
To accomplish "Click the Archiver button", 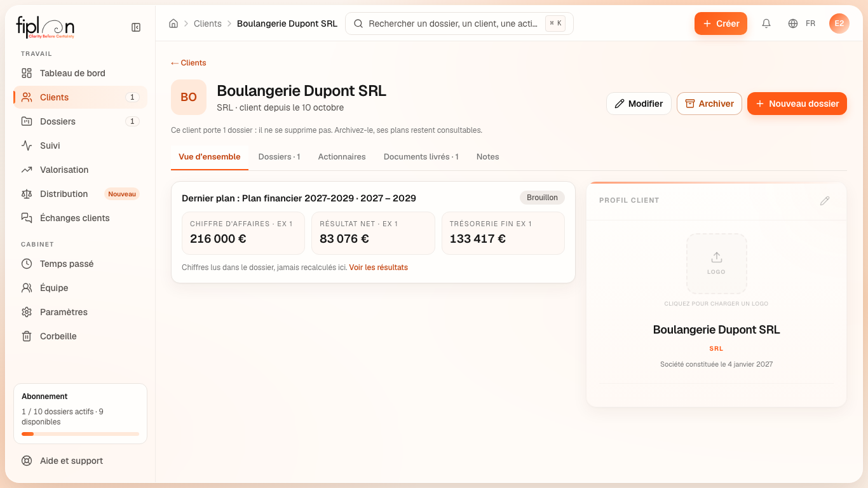I will tap(709, 104).
